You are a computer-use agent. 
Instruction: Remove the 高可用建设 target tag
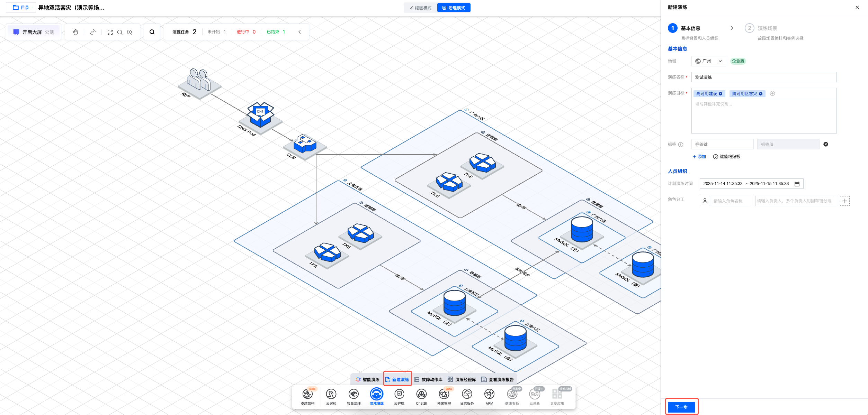[721, 94]
